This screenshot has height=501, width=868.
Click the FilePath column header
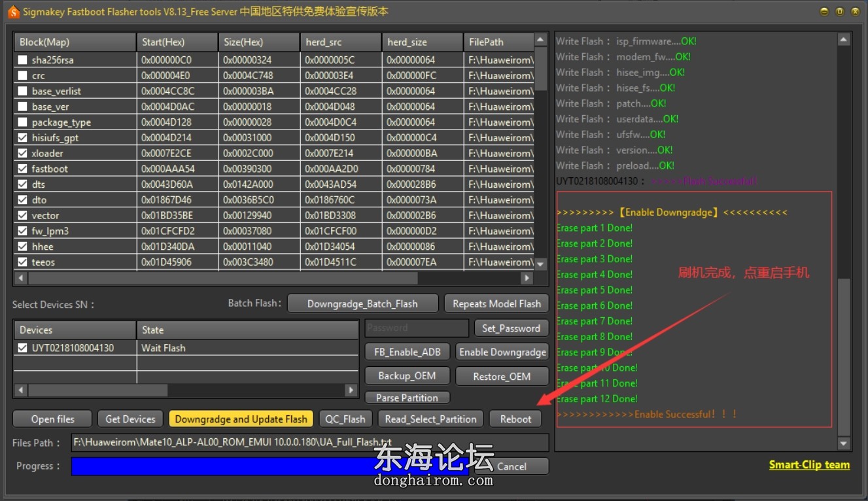[498, 42]
